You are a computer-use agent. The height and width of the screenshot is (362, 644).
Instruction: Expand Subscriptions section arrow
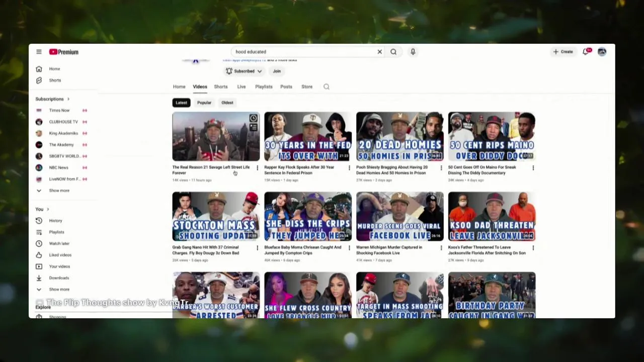tap(68, 99)
